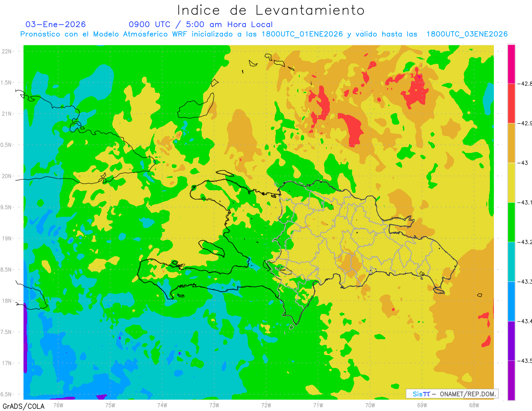
Task: Select the '17N' latitude label
Action: [x=7, y=363]
